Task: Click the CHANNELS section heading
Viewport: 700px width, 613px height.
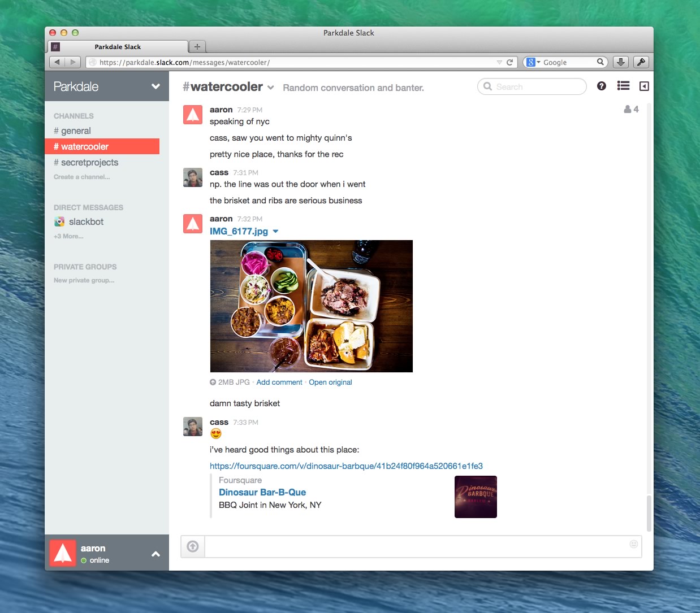Action: click(x=74, y=116)
